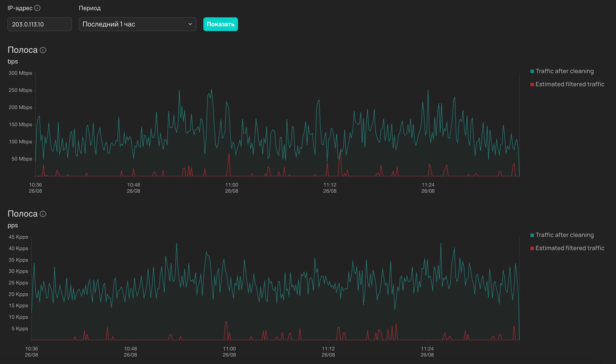Viewport: 616px width, 364px height.
Task: Click the 10:48 time label under bps chart
Action: (x=133, y=185)
